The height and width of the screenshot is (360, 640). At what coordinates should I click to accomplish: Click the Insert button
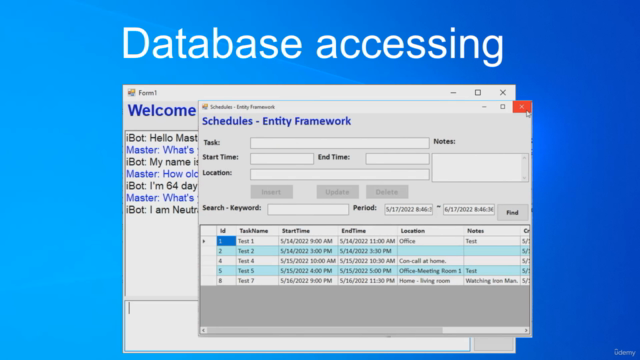(x=271, y=192)
